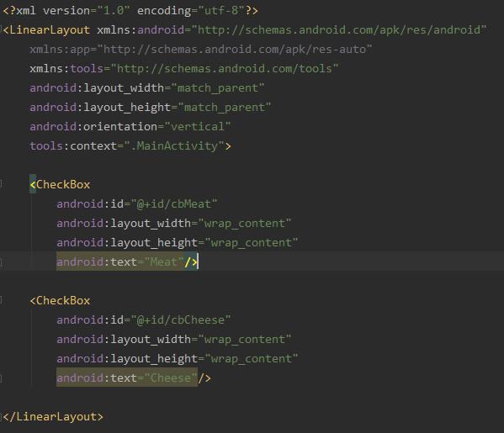Click android:orientation attribute name

click(93, 126)
